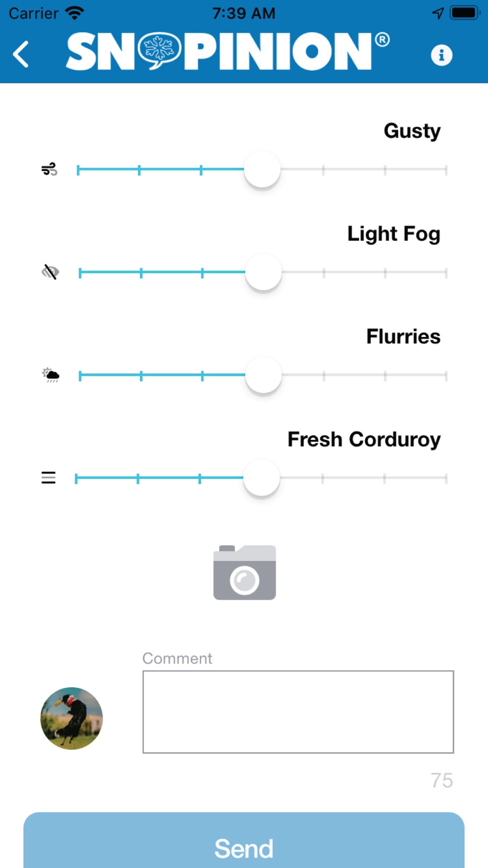Tap the visibility icon beside Light Fog

point(50,272)
